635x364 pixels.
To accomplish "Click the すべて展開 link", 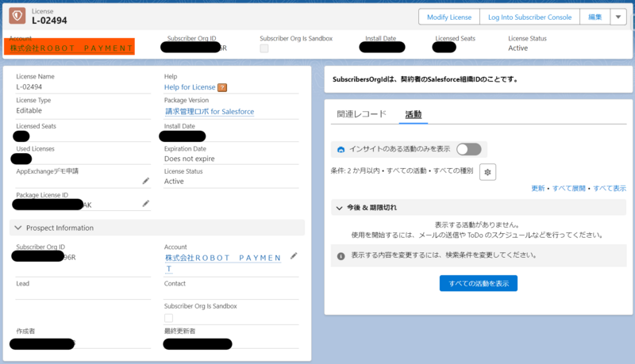I will [568, 188].
